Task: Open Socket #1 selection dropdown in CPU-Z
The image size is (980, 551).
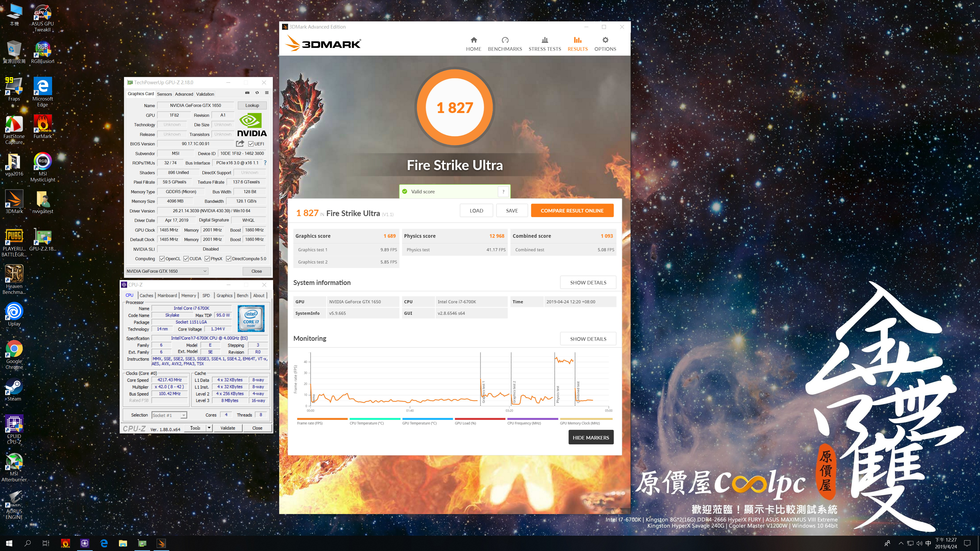Action: (169, 415)
